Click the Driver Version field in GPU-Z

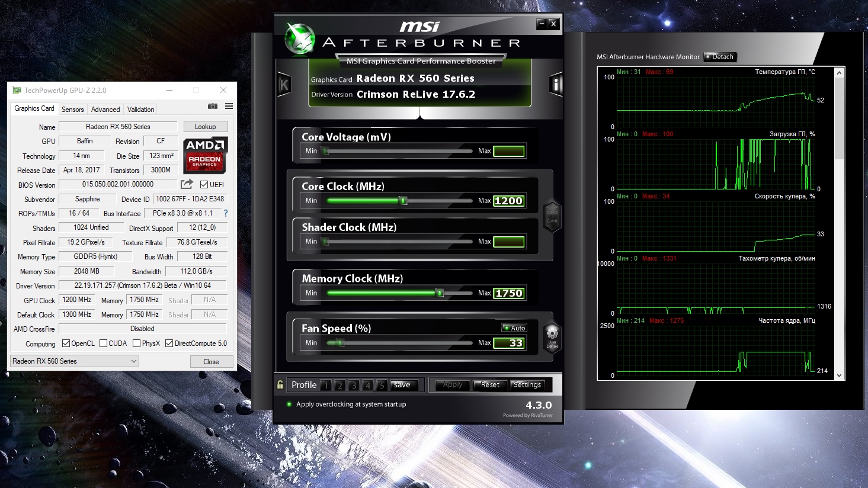click(x=143, y=285)
